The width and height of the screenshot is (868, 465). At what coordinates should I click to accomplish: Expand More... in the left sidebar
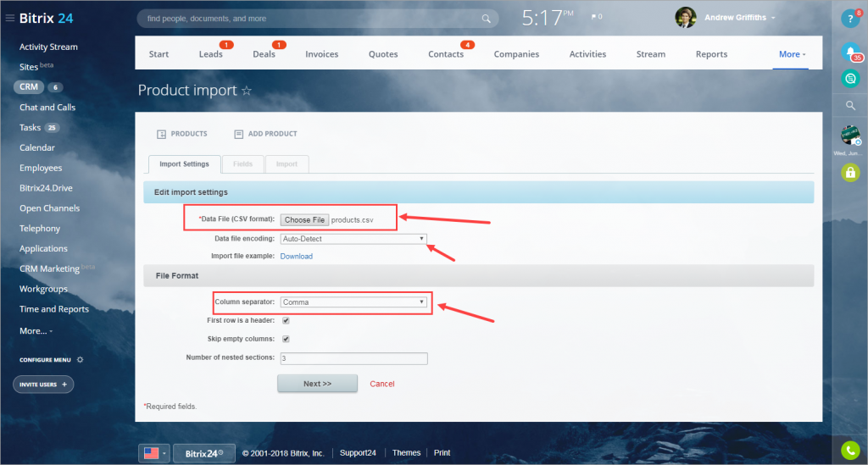(36, 330)
